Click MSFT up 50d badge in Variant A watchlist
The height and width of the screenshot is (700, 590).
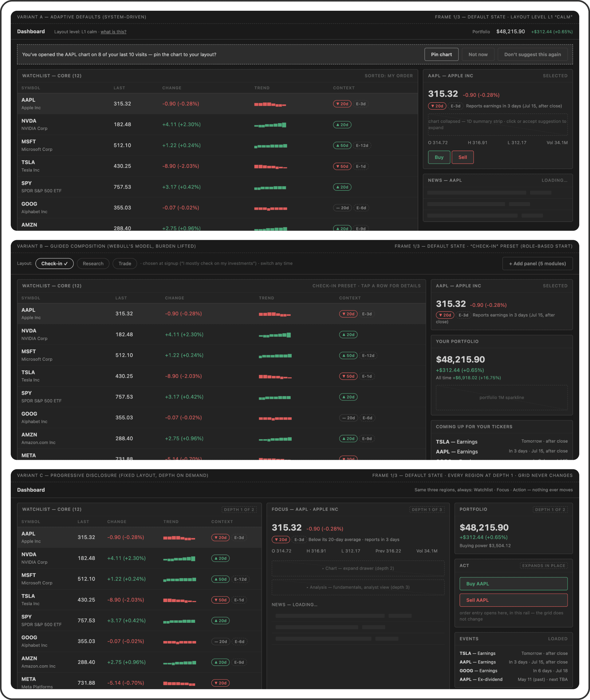tap(342, 145)
